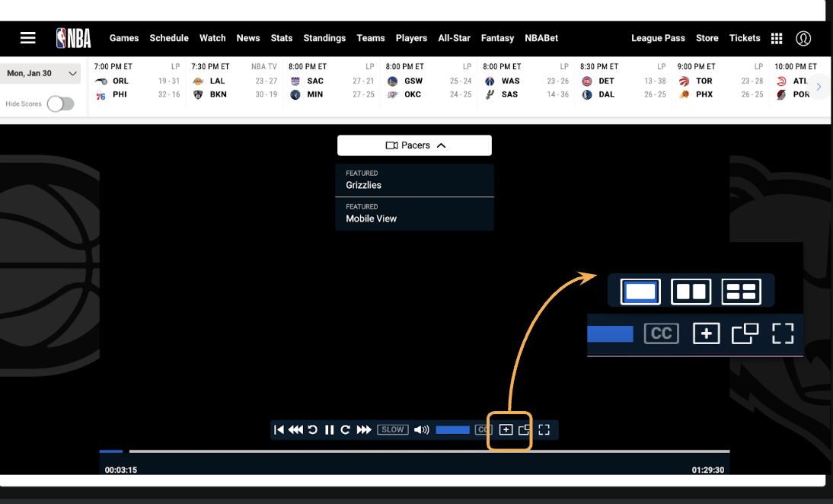Click the Phoenix Suns logo

(685, 94)
